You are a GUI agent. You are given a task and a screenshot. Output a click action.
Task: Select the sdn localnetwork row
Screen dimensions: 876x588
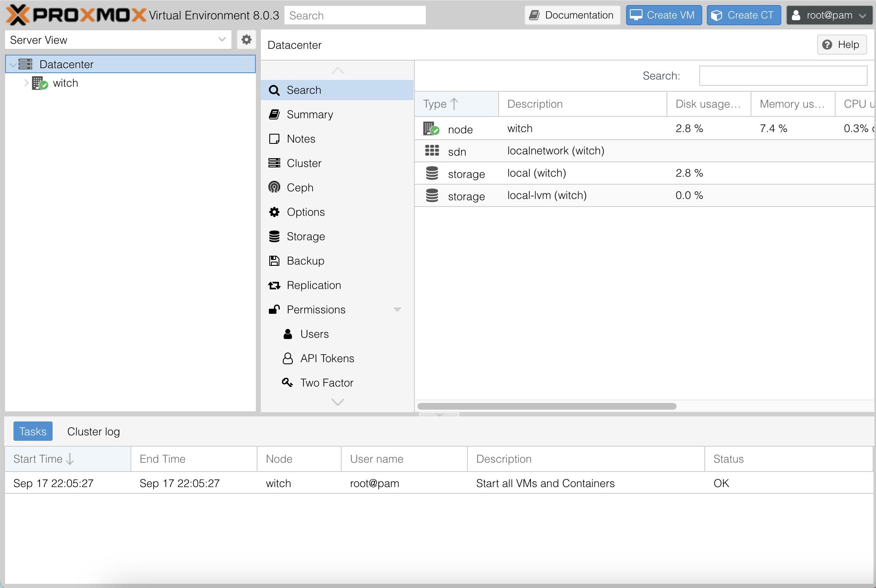pyautogui.click(x=555, y=151)
